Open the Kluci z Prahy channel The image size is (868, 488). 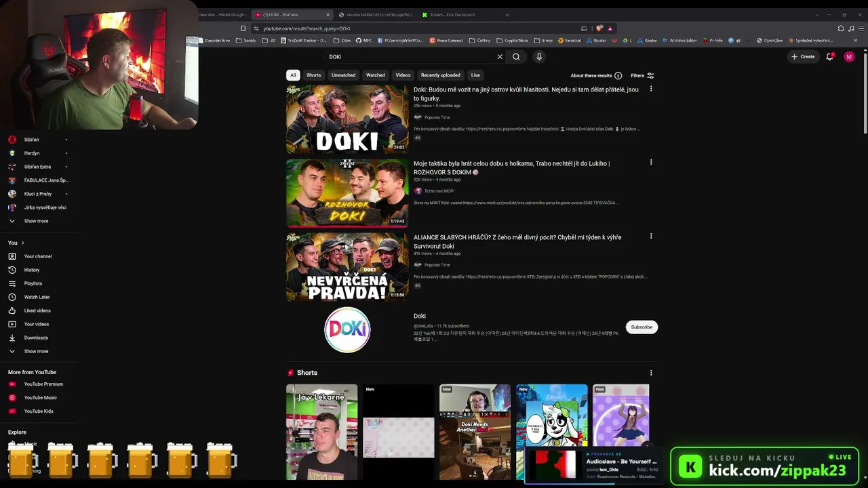[x=37, y=194]
